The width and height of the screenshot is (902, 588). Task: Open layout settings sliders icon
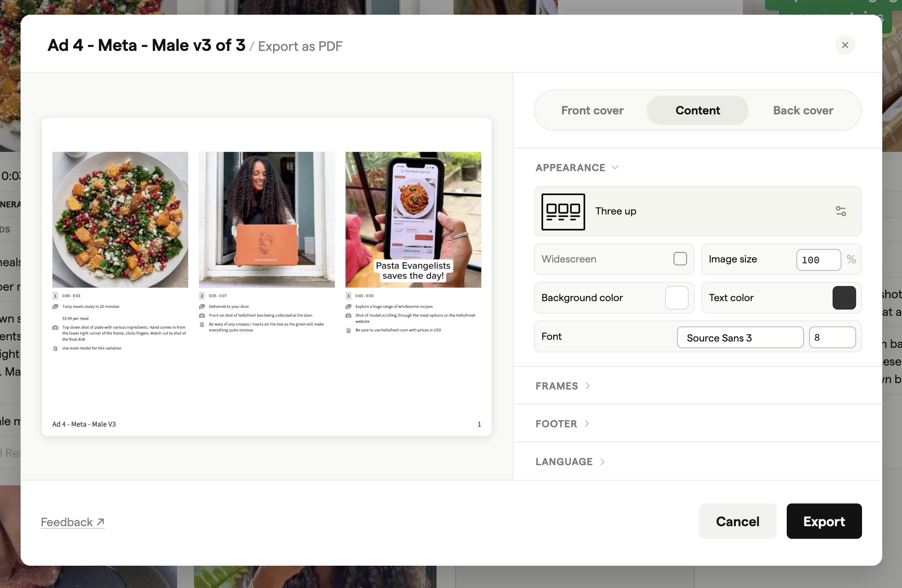(x=841, y=211)
